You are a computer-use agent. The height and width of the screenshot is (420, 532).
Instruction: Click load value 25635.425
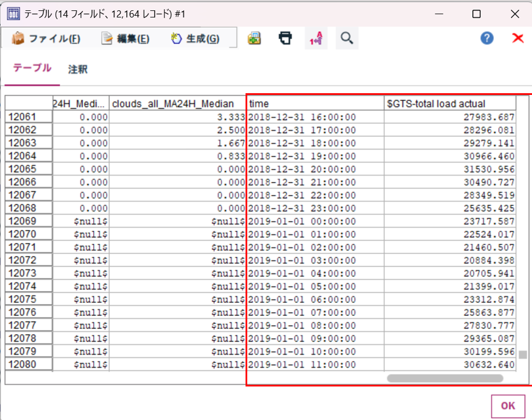pyautogui.click(x=450, y=208)
